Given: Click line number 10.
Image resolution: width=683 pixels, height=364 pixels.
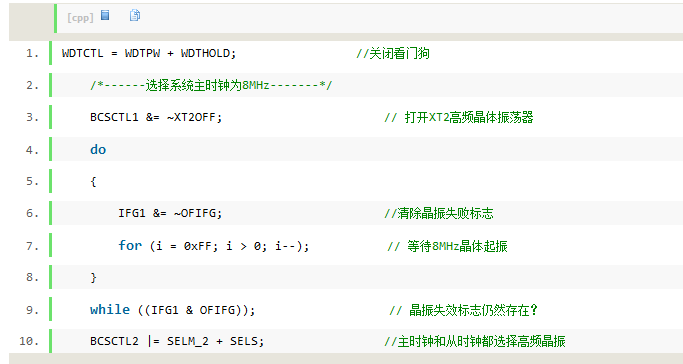Looking at the screenshot, I should [x=29, y=341].
